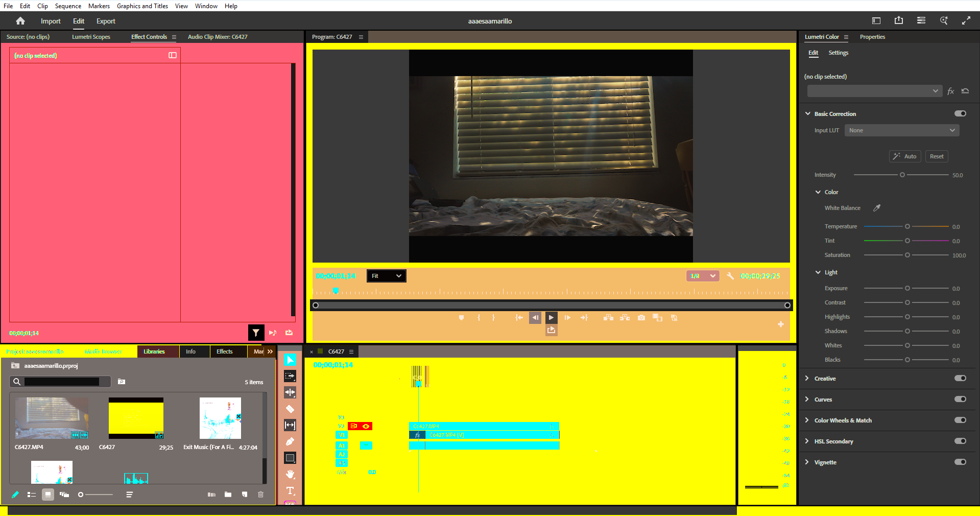Select the Pen tool in the toolbar

(x=290, y=441)
